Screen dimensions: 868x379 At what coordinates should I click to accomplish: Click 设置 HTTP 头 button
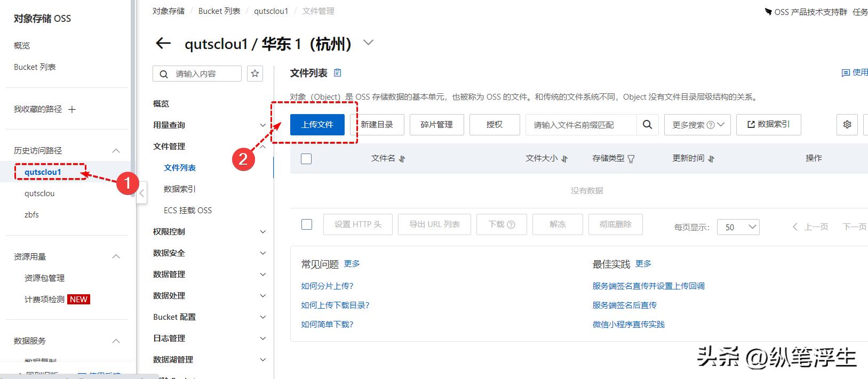point(358,224)
